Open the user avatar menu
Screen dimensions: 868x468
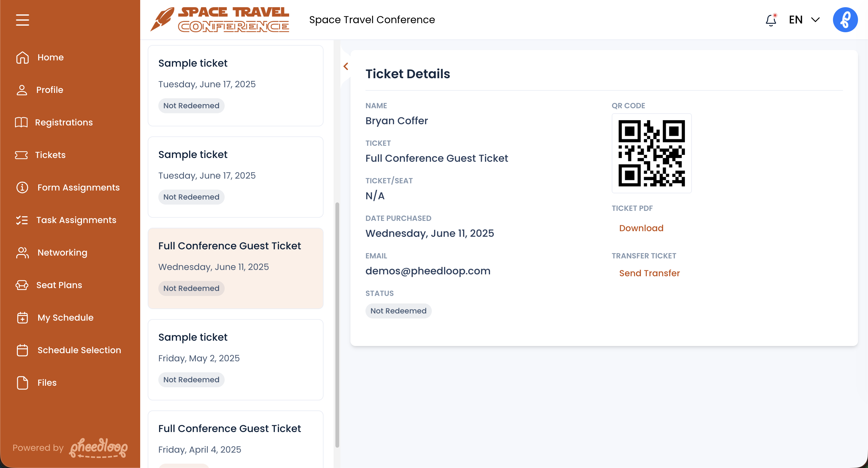click(845, 20)
